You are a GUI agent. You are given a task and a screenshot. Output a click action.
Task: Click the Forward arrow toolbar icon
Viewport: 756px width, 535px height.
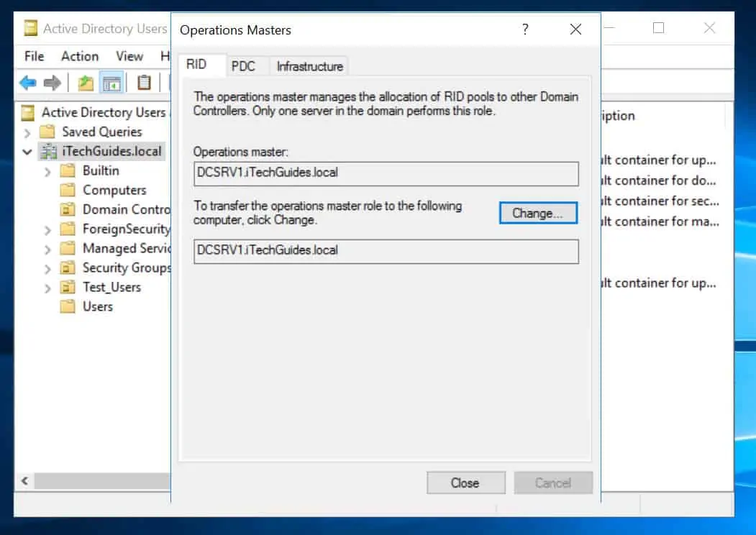click(52, 83)
